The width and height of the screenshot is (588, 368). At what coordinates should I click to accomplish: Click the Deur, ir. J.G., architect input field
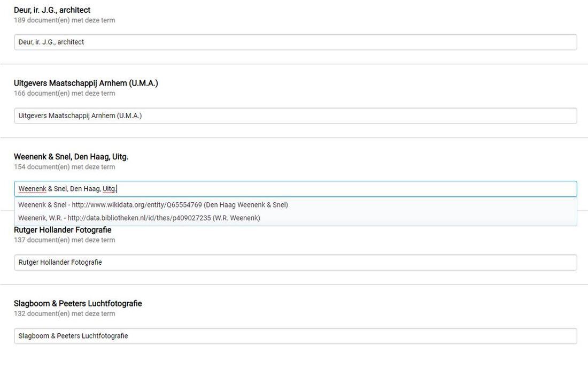[296, 42]
